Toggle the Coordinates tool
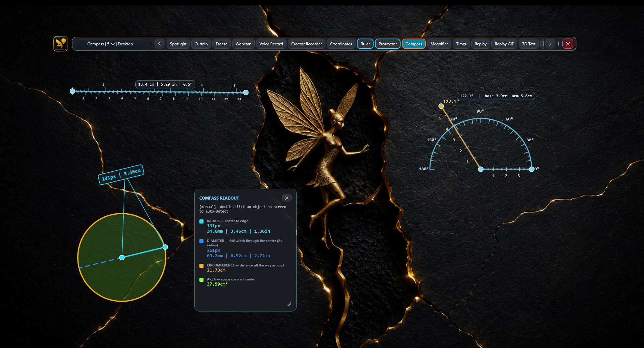This screenshot has width=644, height=348. pyautogui.click(x=341, y=44)
